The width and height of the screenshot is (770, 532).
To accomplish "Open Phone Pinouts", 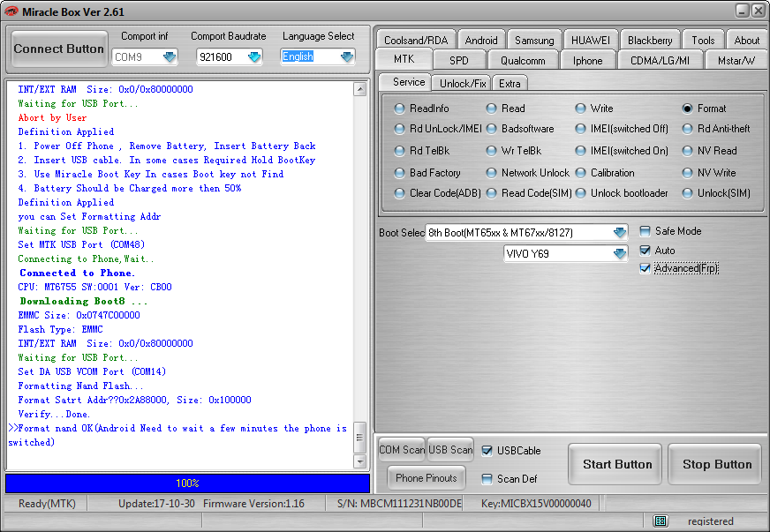I will [x=427, y=478].
